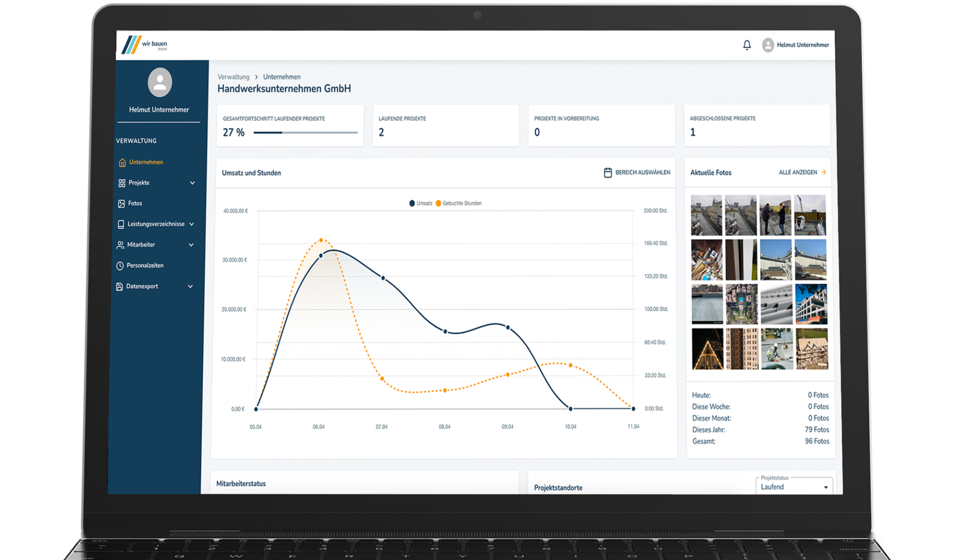Image resolution: width=954 pixels, height=560 pixels.
Task: Click the calendar icon beside Bereich auswählen
Action: [x=608, y=173]
